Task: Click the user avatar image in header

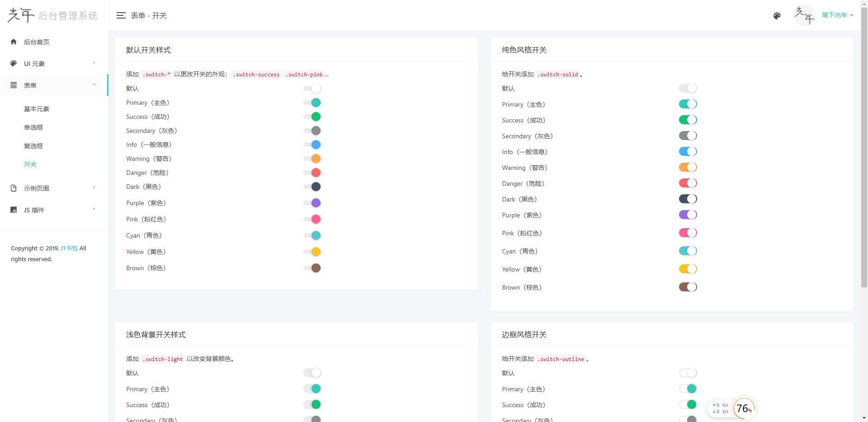Action: point(805,15)
